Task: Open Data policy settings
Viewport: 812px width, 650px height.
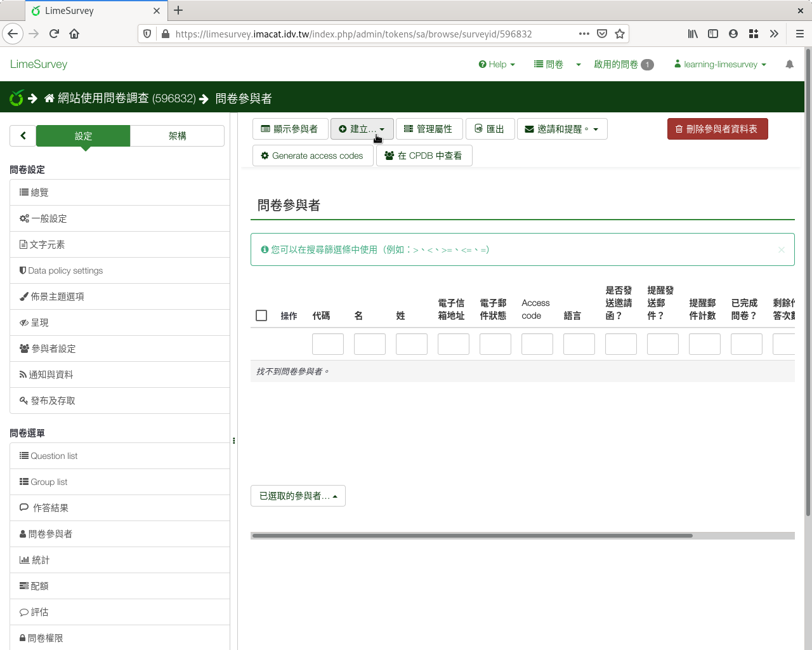Action: 120,270
